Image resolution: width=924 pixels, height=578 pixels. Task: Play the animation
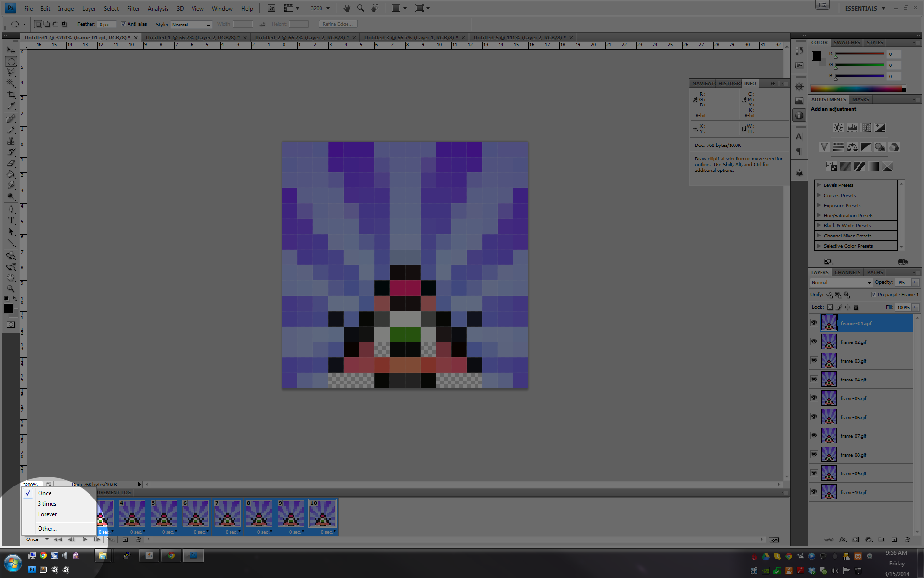85,539
